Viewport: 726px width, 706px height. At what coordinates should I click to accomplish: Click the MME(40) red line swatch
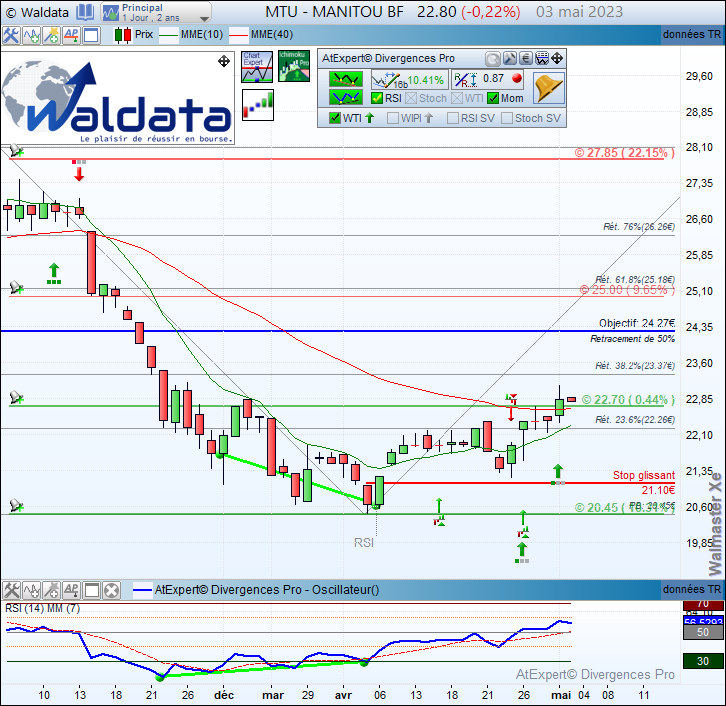[x=239, y=35]
